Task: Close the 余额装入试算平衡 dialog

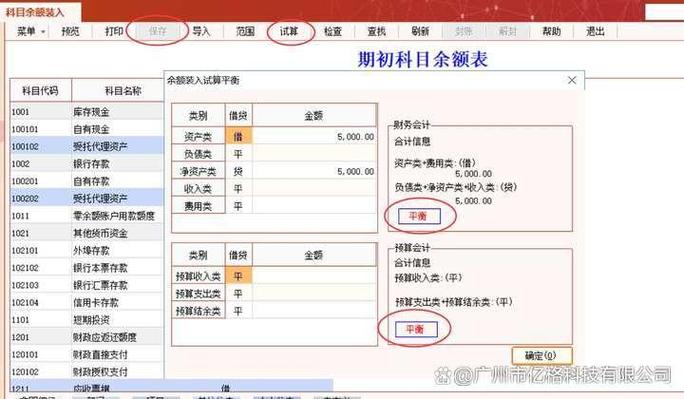Action: click(572, 80)
